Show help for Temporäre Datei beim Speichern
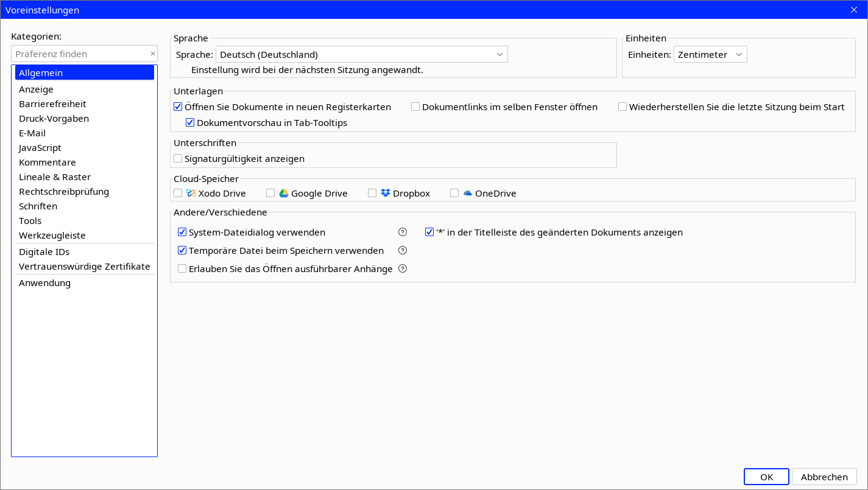 [402, 250]
